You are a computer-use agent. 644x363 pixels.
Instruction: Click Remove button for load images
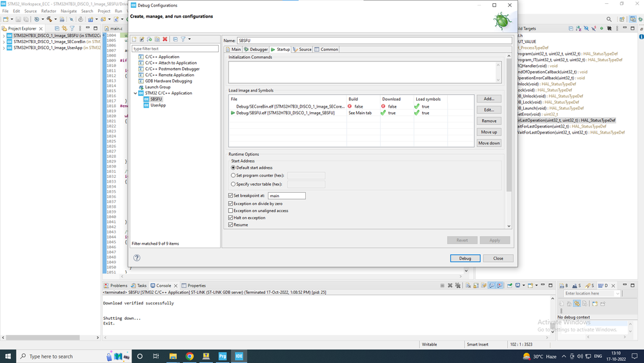(488, 121)
